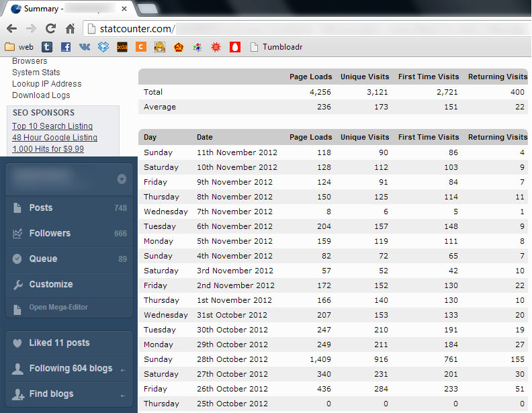Open the Posts section
This screenshot has height=413, width=532.
pos(40,208)
